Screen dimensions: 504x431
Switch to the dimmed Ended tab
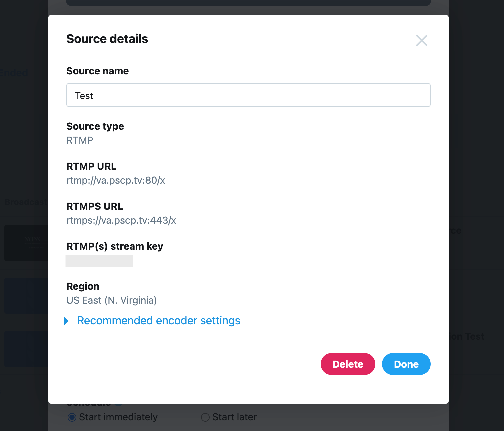coord(14,73)
